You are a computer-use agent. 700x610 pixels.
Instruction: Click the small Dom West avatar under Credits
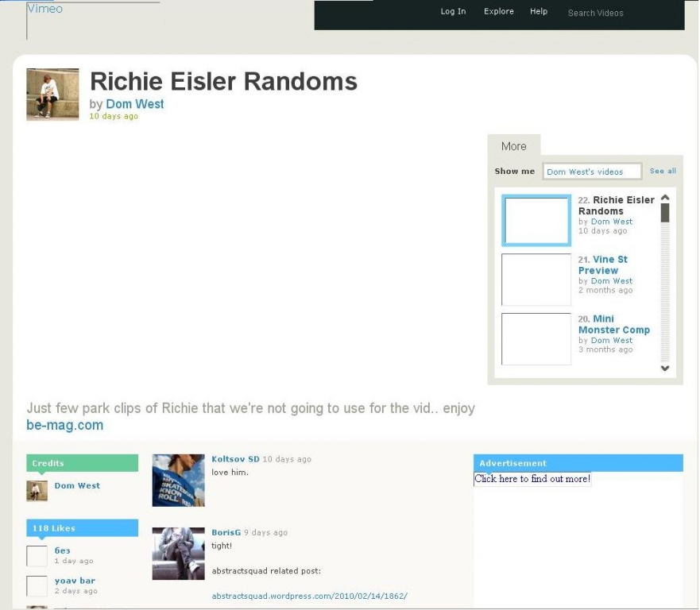click(37, 491)
